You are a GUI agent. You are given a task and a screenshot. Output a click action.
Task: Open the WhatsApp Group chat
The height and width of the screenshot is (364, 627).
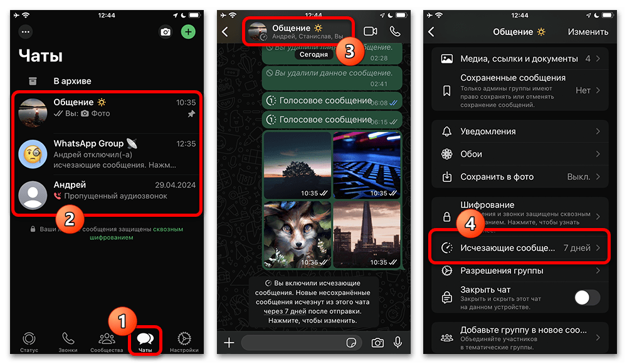[x=107, y=154]
